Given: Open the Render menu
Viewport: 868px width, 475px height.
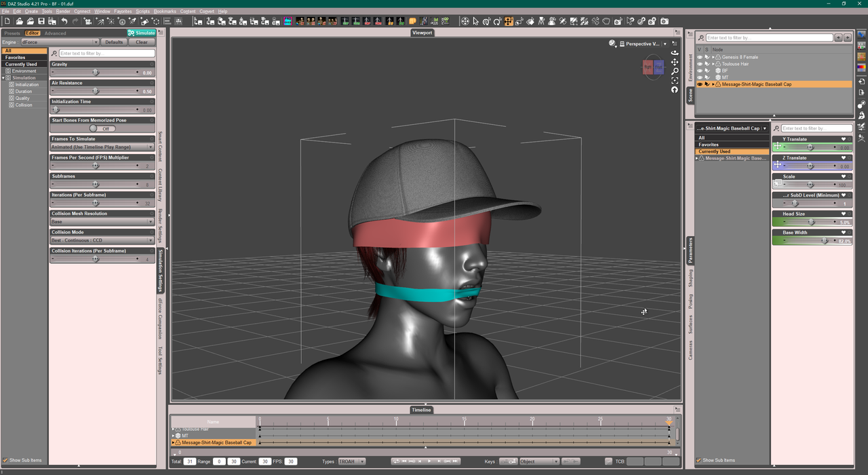Looking at the screenshot, I should pos(63,12).
